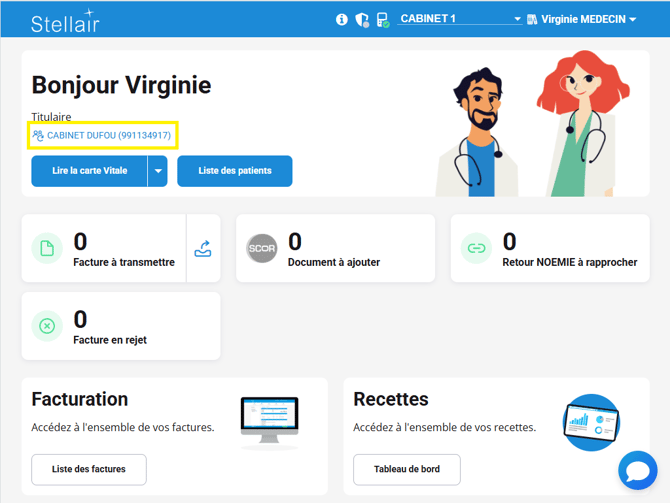Open the Liste des patients button

(x=235, y=171)
